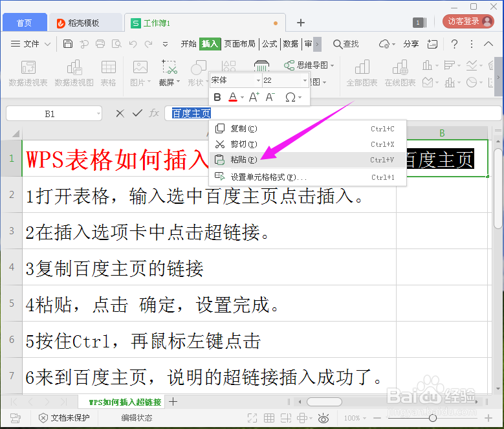504x429 pixels.
Task: Toggle page break preview icon in status bar
Action: tap(286, 418)
